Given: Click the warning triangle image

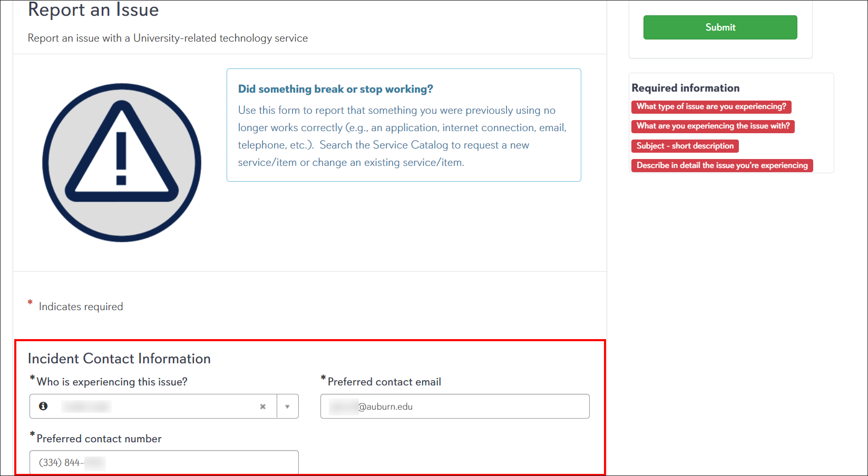Looking at the screenshot, I should point(122,163).
